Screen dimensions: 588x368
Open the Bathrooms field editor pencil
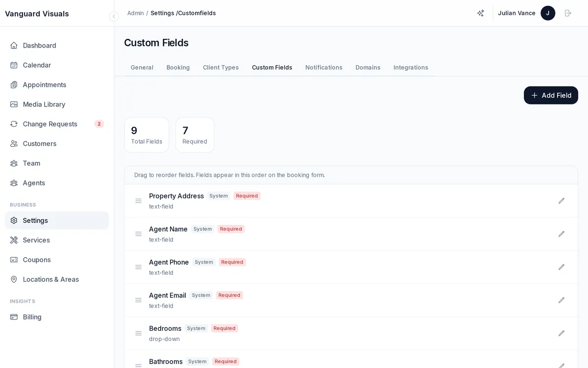(x=562, y=366)
